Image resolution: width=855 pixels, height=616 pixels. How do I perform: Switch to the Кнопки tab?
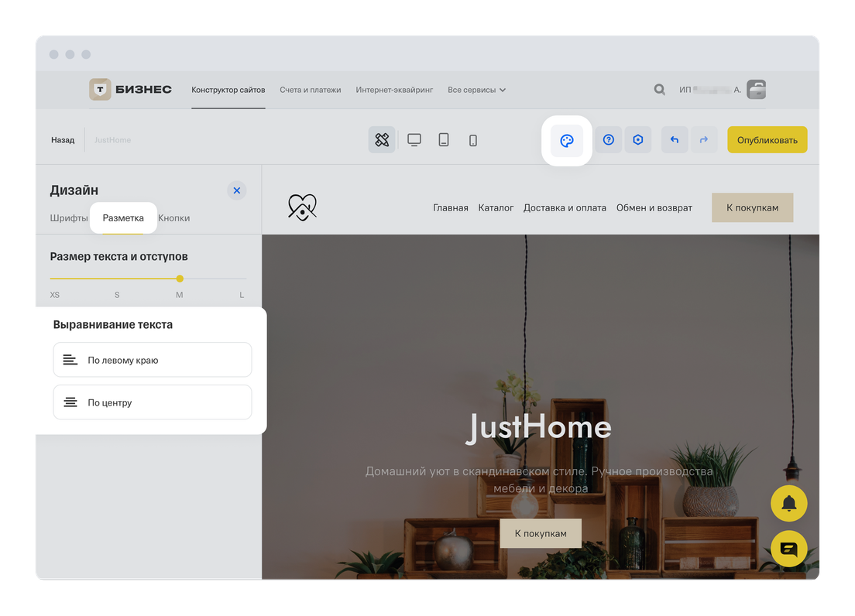click(174, 218)
